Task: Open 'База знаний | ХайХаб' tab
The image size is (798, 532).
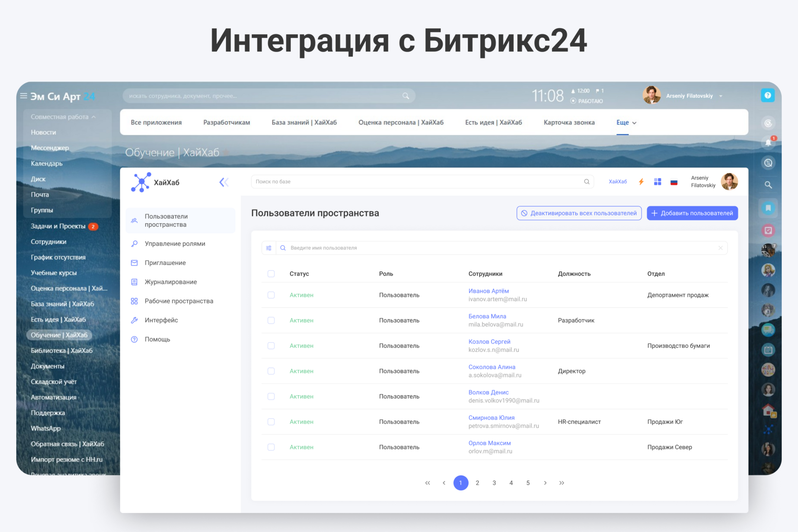Action: point(304,123)
